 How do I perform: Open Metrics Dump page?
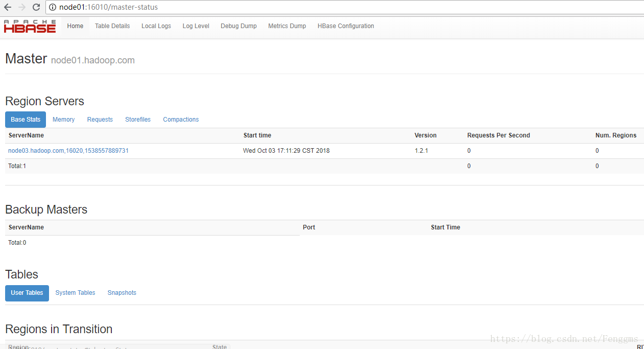(287, 26)
